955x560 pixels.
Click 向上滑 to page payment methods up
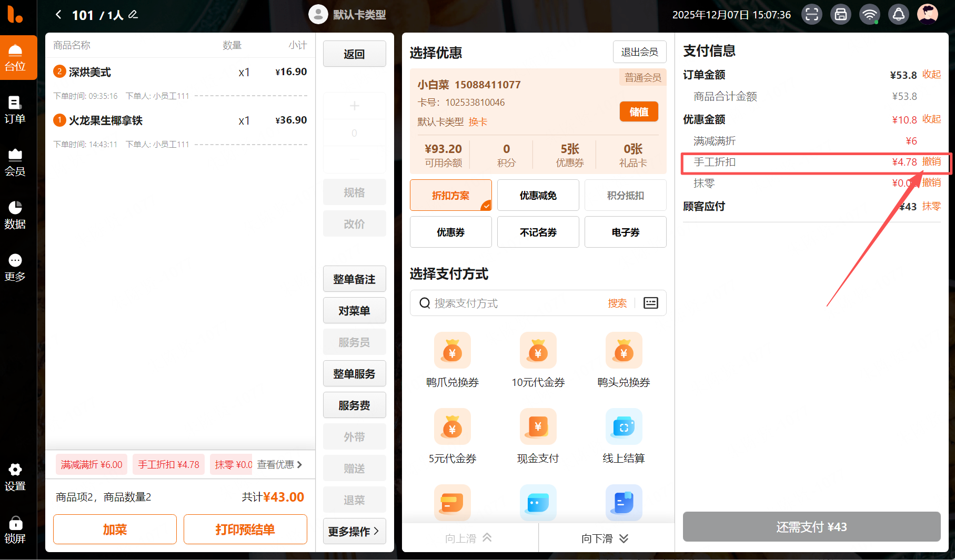[x=469, y=538]
